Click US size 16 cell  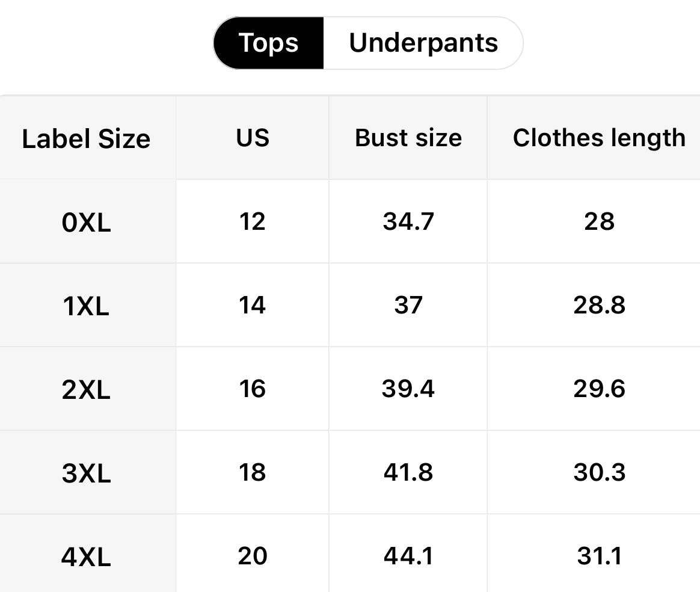coord(253,389)
